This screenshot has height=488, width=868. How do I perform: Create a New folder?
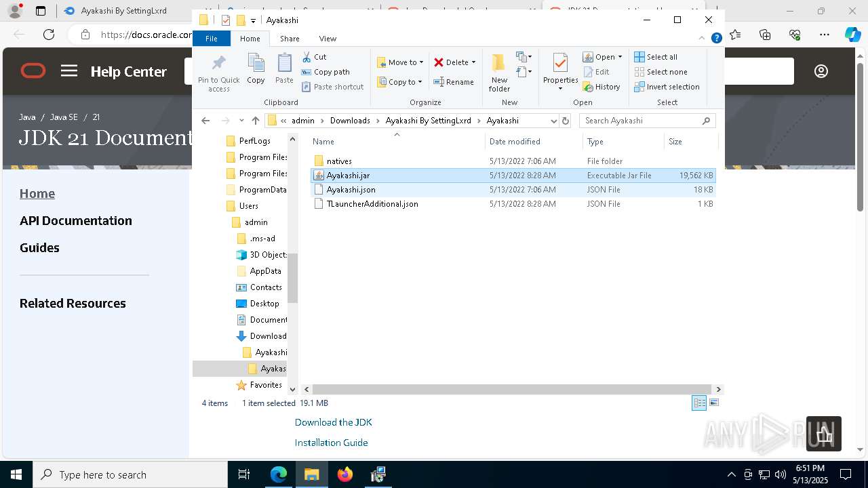click(x=499, y=73)
